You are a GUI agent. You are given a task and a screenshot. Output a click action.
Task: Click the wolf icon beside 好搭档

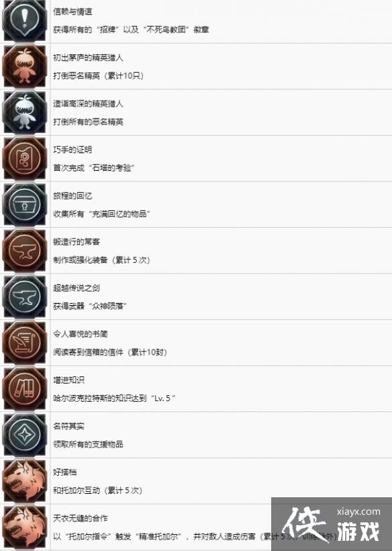click(x=25, y=480)
